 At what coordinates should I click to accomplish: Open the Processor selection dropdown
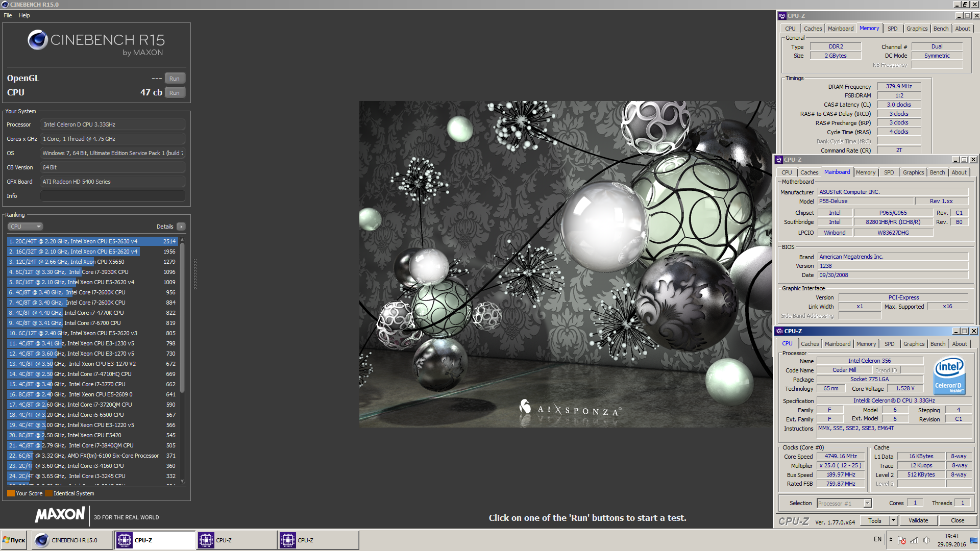click(844, 504)
